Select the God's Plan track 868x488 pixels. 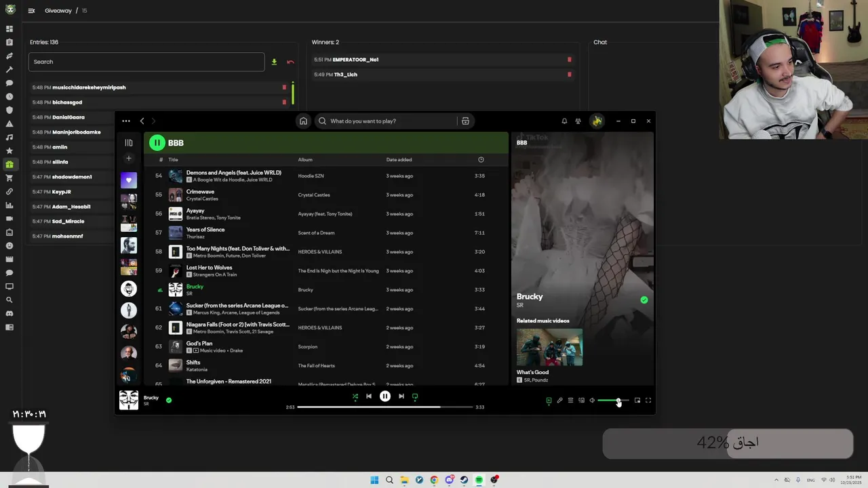325,347
